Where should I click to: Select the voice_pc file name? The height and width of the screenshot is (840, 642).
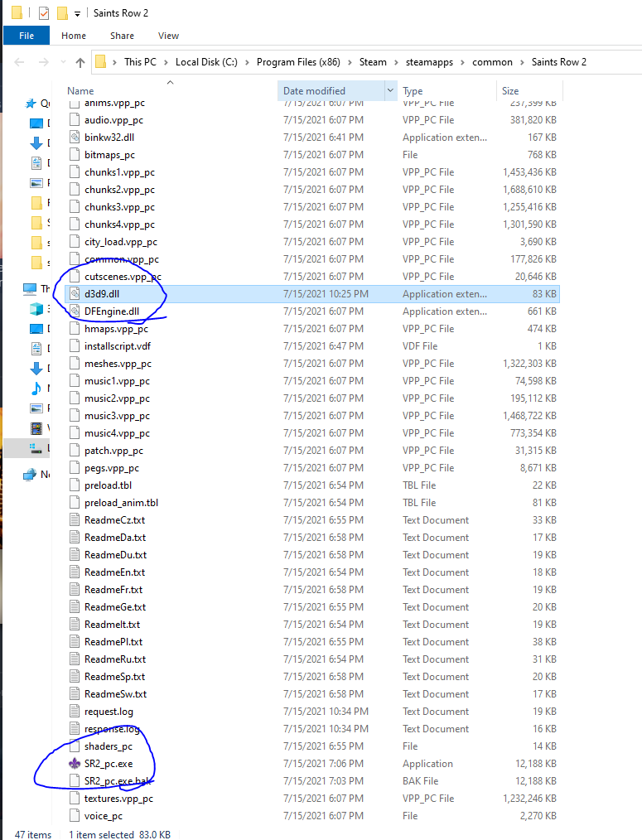[103, 816]
